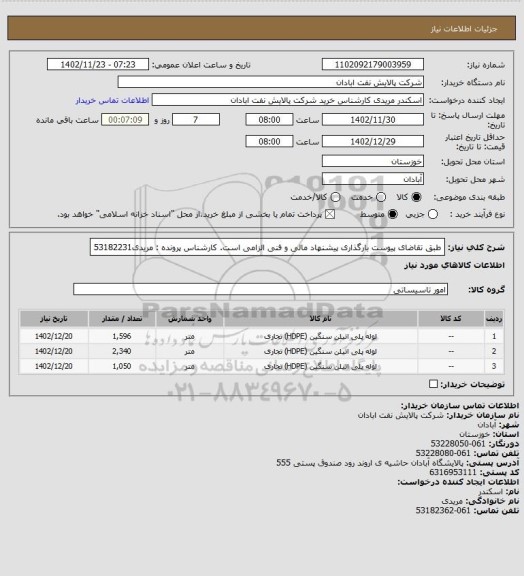Click the delivery province field خوزستان

pyautogui.click(x=373, y=161)
